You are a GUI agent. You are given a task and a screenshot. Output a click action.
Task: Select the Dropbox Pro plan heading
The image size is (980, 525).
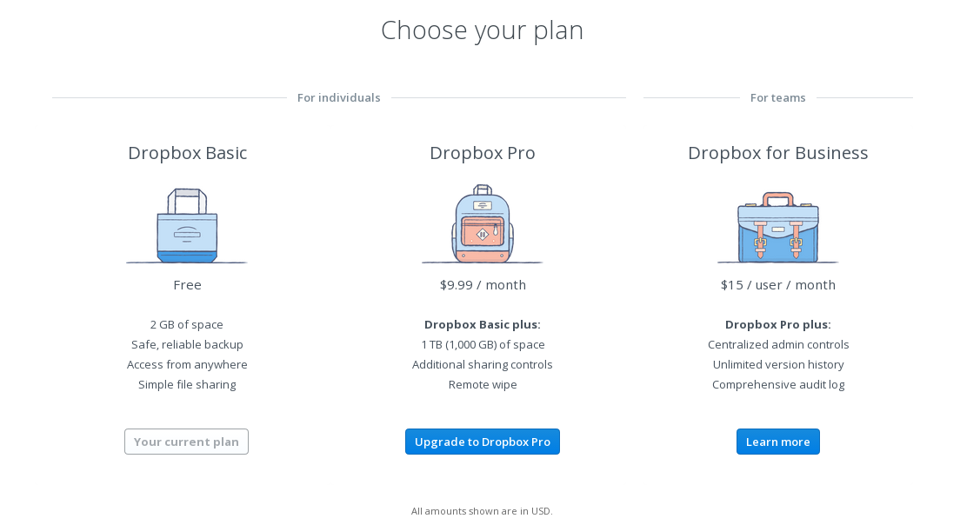pos(483,153)
